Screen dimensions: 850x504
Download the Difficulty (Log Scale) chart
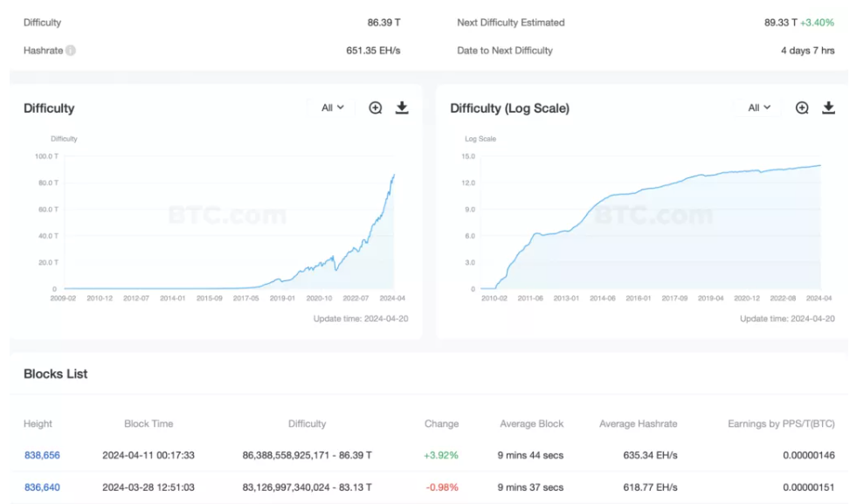(x=828, y=108)
